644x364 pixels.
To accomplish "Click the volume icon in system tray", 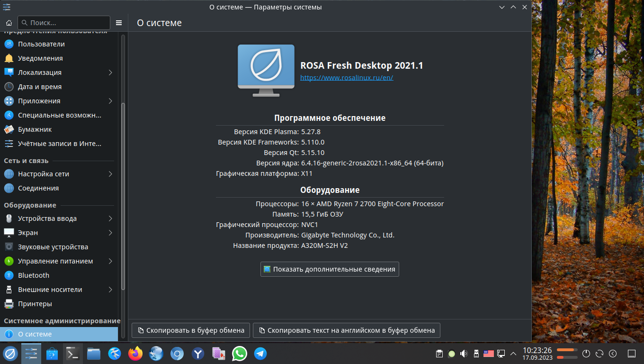I will pos(464,354).
